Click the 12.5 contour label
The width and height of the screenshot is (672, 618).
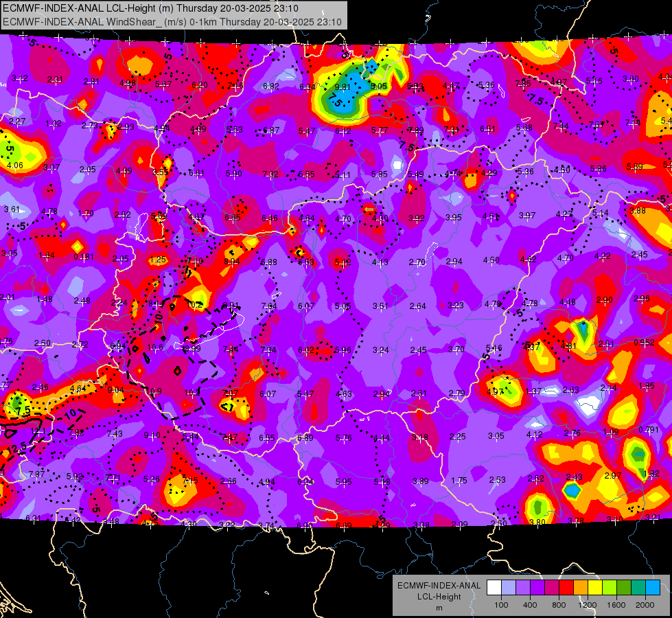pyautogui.click(x=16, y=449)
